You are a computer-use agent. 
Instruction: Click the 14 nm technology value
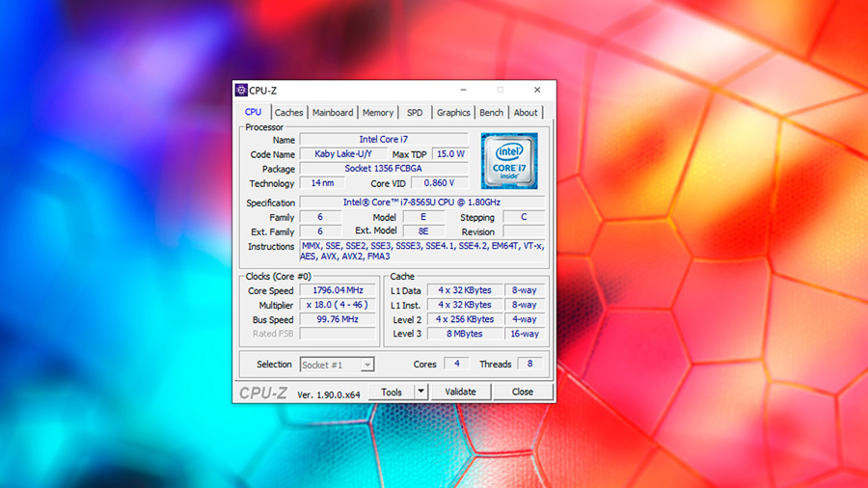coord(322,182)
